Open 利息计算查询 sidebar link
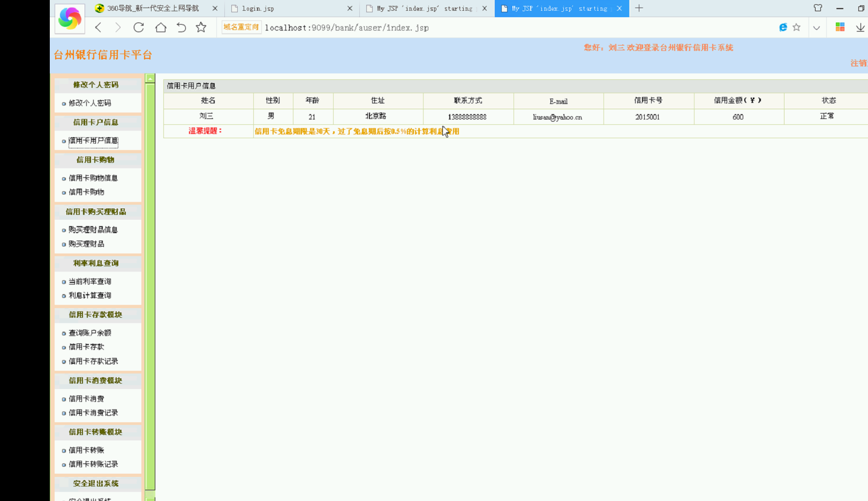 [90, 295]
